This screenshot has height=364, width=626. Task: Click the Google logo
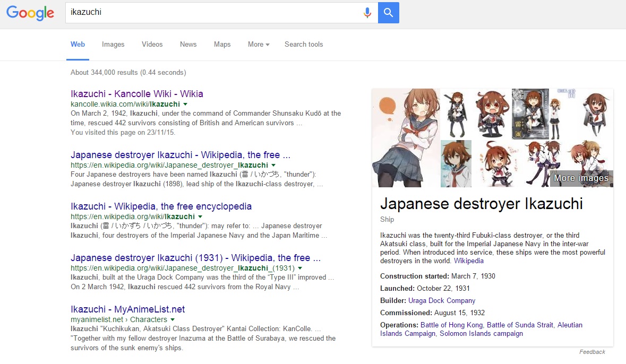(x=30, y=13)
